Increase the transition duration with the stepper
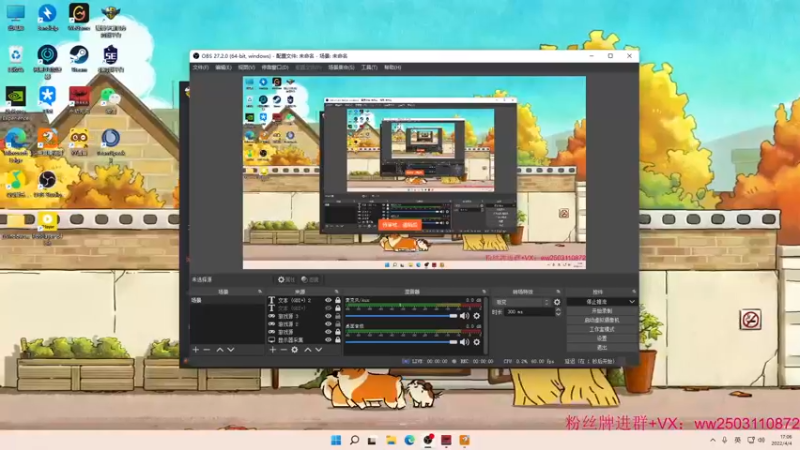800x450 pixels. (x=558, y=310)
